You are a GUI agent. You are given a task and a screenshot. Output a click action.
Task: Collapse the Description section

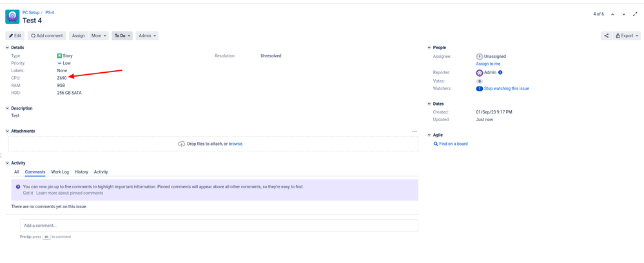pos(7,108)
